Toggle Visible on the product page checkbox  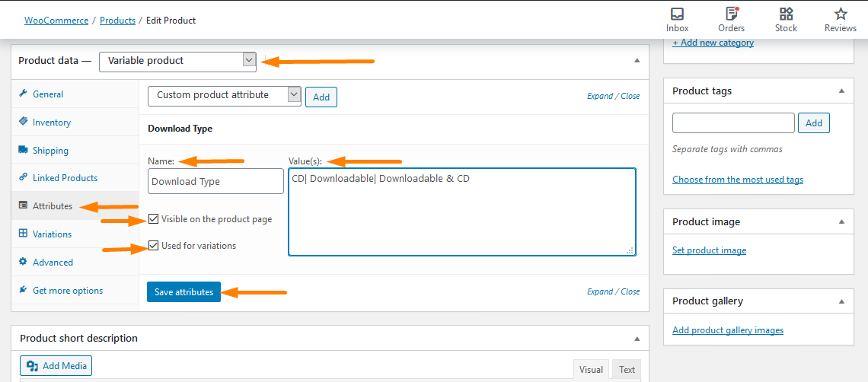click(x=154, y=219)
